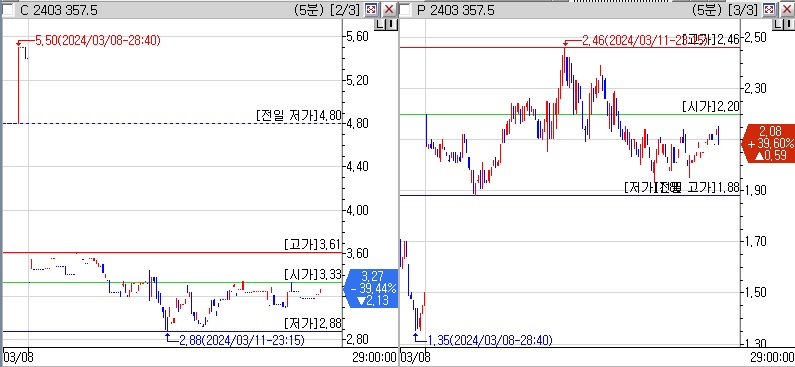
Task: Click the [전일 저가]4.80 label
Action: coord(299,115)
